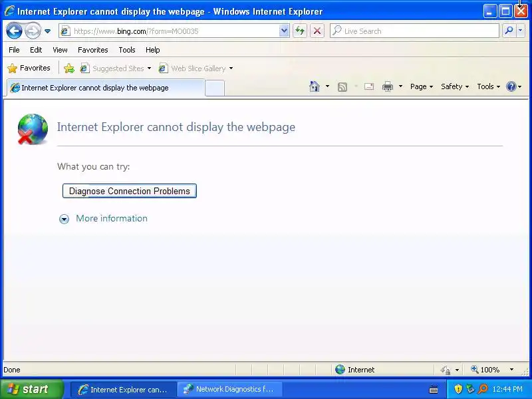Open the Edit menu

click(36, 51)
